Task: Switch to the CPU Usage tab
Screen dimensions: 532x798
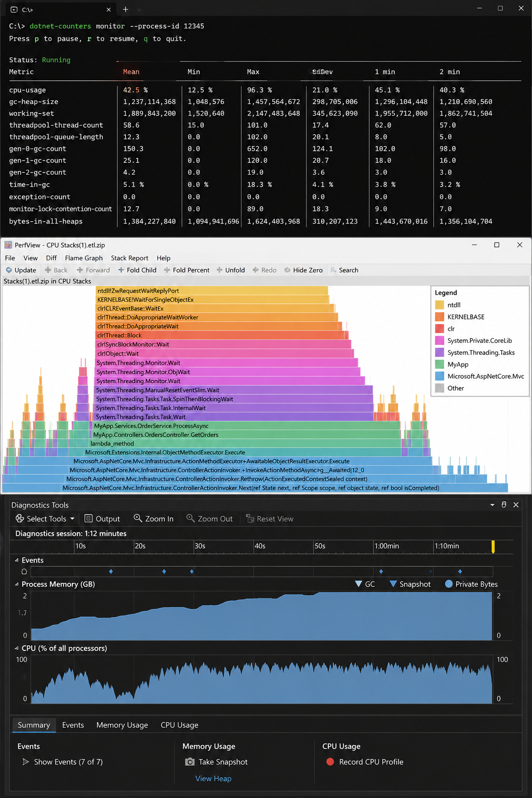Action: point(179,725)
